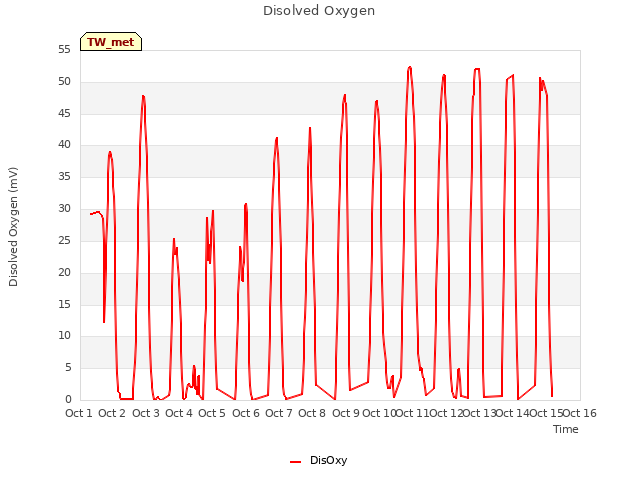This screenshot has height=480, width=640.
Task: Click the Oct 7 x-axis tick label
Action: (x=279, y=413)
